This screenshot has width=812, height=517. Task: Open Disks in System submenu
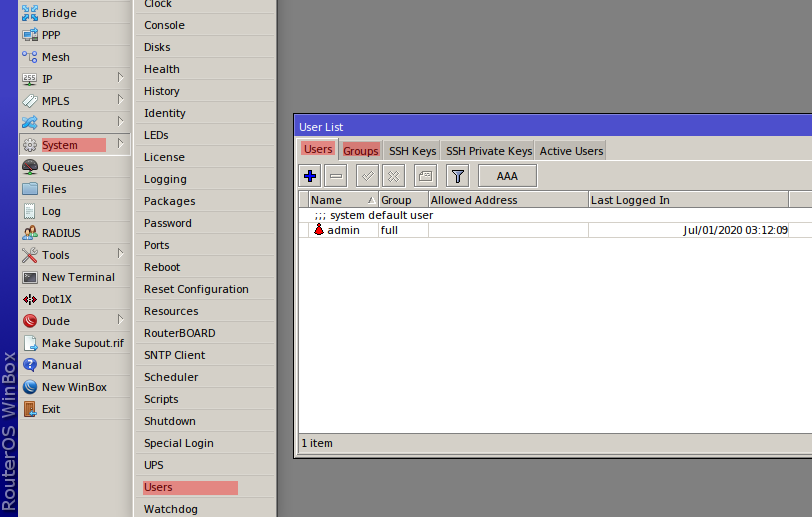[x=205, y=47]
